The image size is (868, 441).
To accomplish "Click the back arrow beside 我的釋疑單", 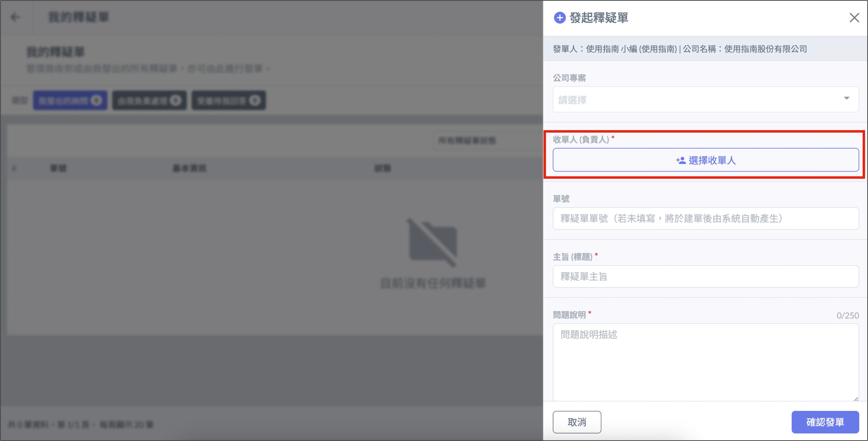I will (x=15, y=17).
